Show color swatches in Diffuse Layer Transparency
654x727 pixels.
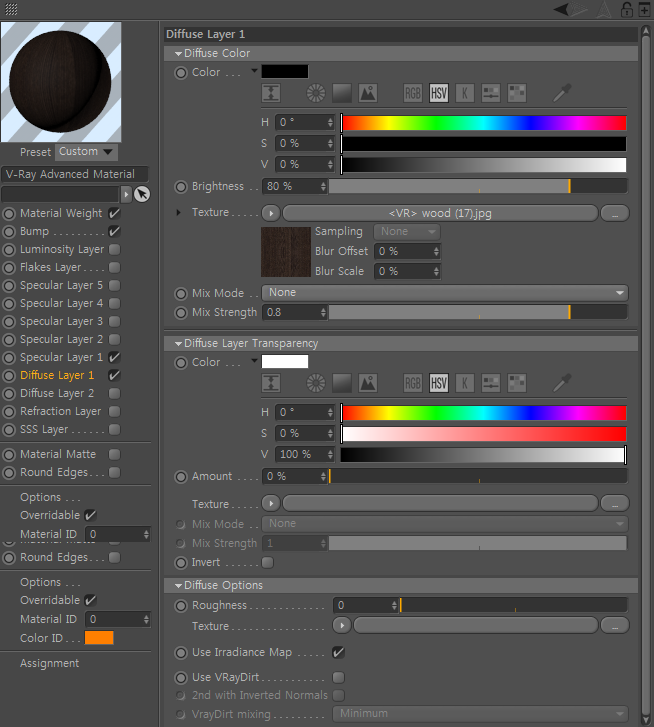pyautogui.click(x=516, y=383)
